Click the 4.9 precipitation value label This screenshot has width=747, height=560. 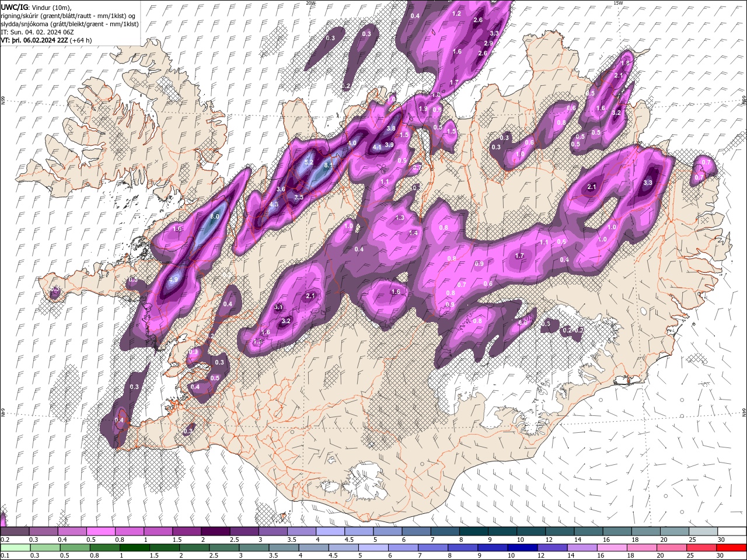173,279
